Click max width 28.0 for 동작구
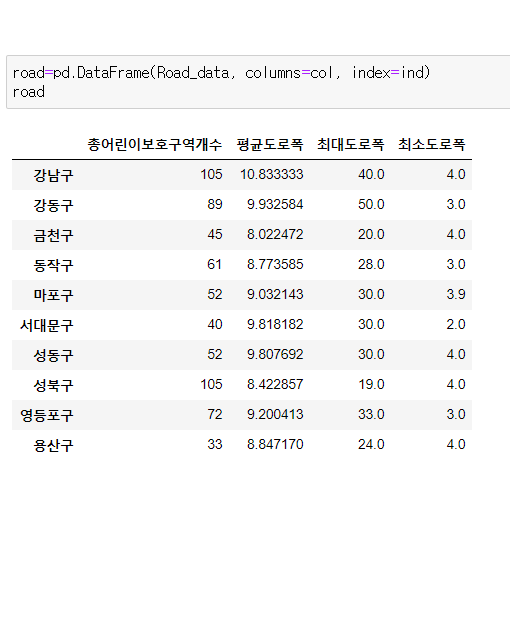 (x=371, y=264)
